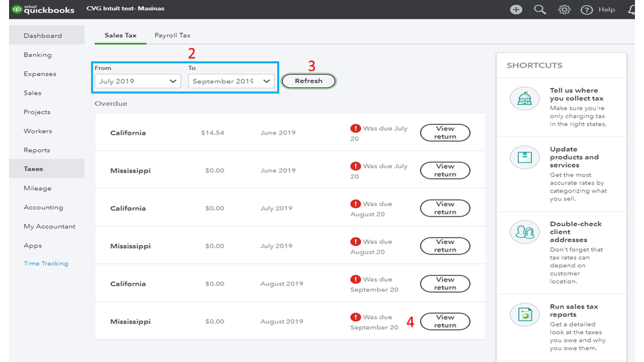Viewport: 644px width, 362px height.
Task: Open search with the magnifier icon
Action: pos(540,10)
